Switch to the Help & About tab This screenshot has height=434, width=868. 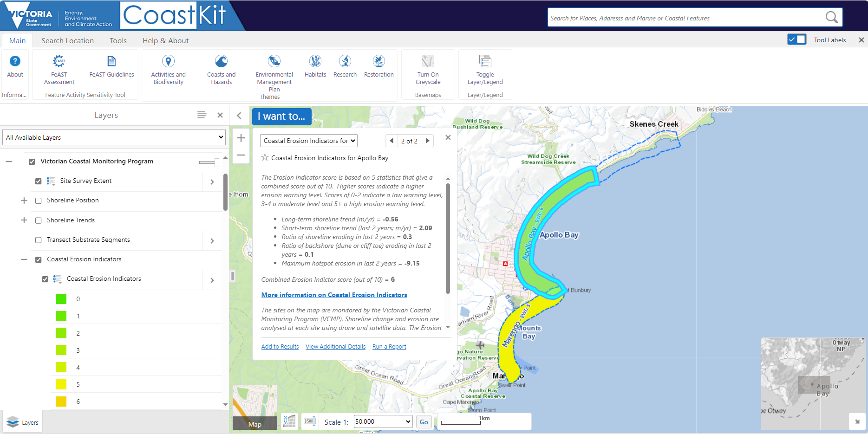tap(165, 40)
